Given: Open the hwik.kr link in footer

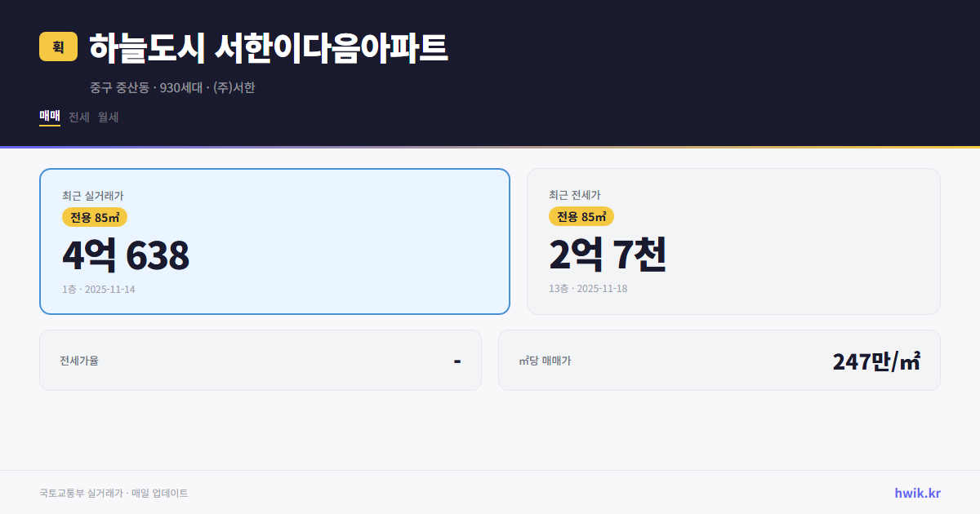Looking at the screenshot, I should (x=916, y=492).
